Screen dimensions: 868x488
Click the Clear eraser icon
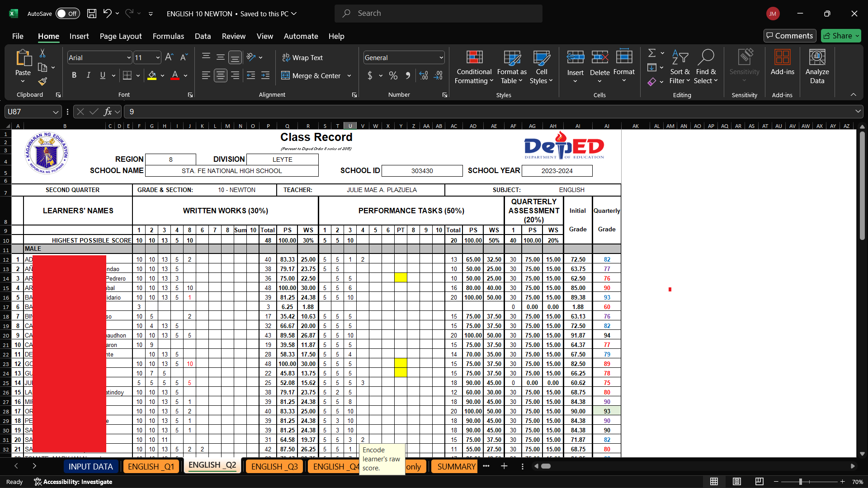tap(652, 82)
